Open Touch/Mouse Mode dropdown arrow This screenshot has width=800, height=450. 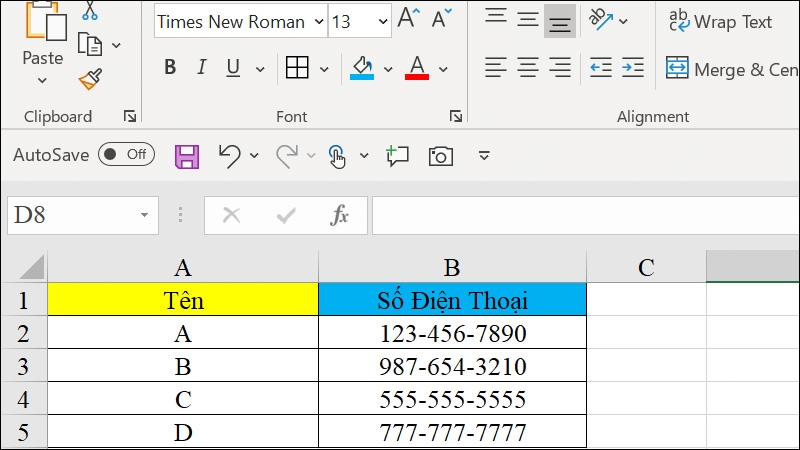tap(364, 155)
